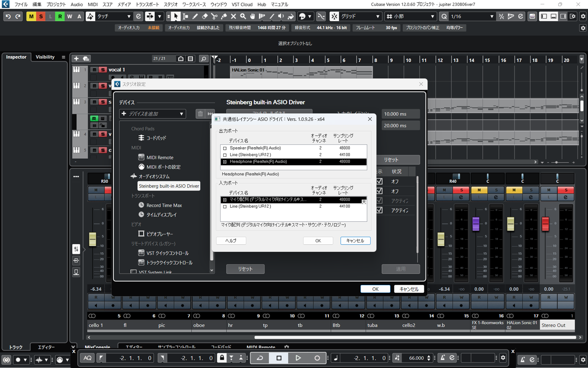
Task: Open the auto-scroll options dropdown arrow
Action: [x=160, y=16]
